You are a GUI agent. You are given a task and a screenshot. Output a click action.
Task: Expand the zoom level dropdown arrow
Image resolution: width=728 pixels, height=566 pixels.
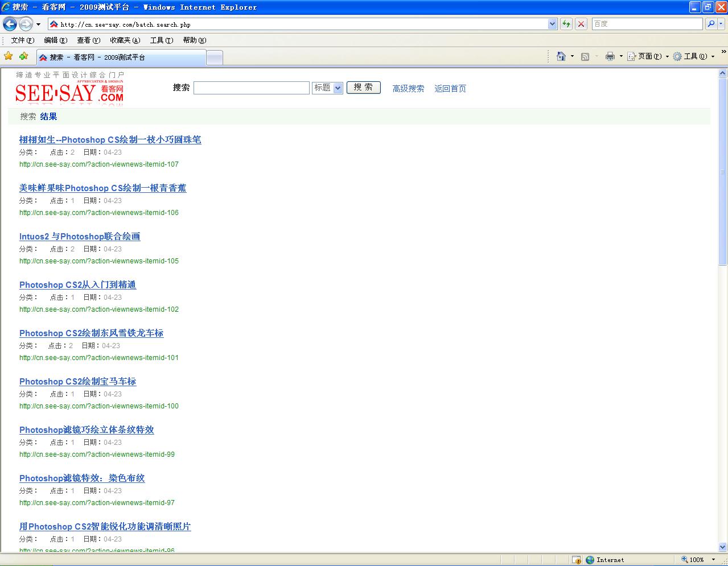(713, 560)
